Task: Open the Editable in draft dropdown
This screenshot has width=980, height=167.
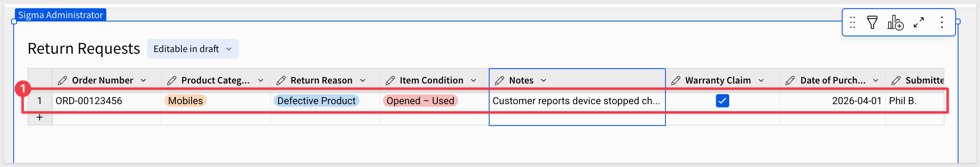Action: click(x=192, y=49)
